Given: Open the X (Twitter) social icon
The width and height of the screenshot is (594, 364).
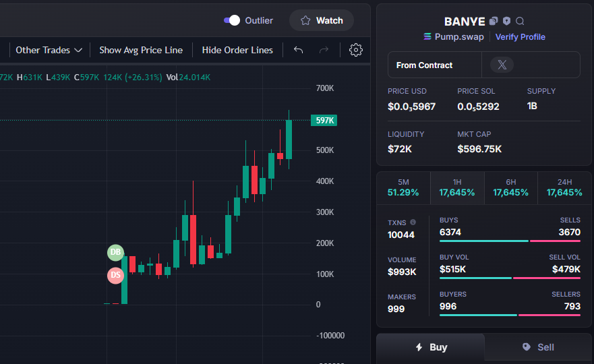Looking at the screenshot, I should click(502, 65).
